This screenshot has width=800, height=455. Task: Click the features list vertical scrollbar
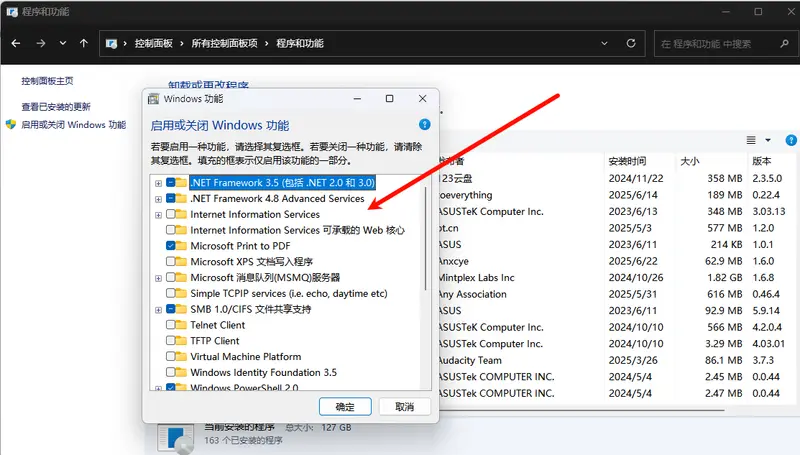tap(426, 238)
